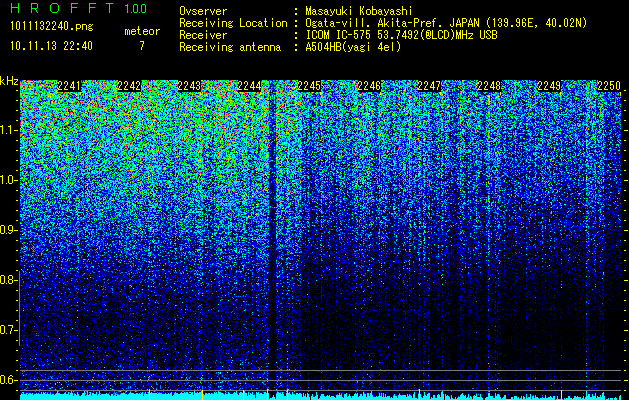629x400 pixels.
Task: Click the 1.0 kHz axis label
Action: pos(8,180)
